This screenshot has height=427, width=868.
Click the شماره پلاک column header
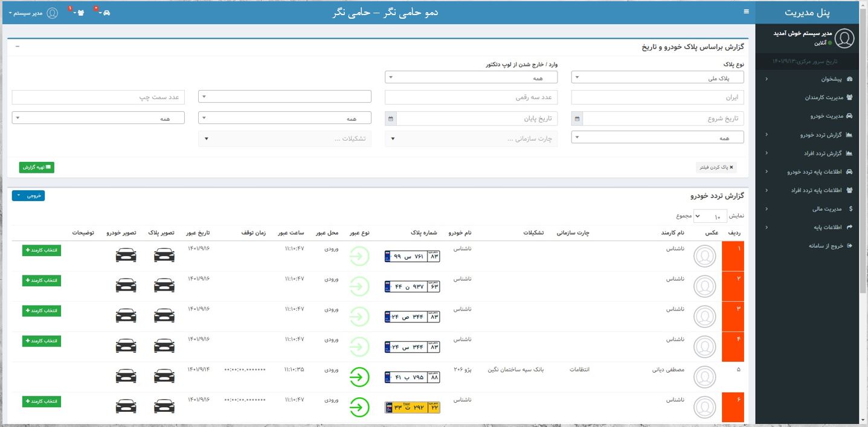pos(423,233)
